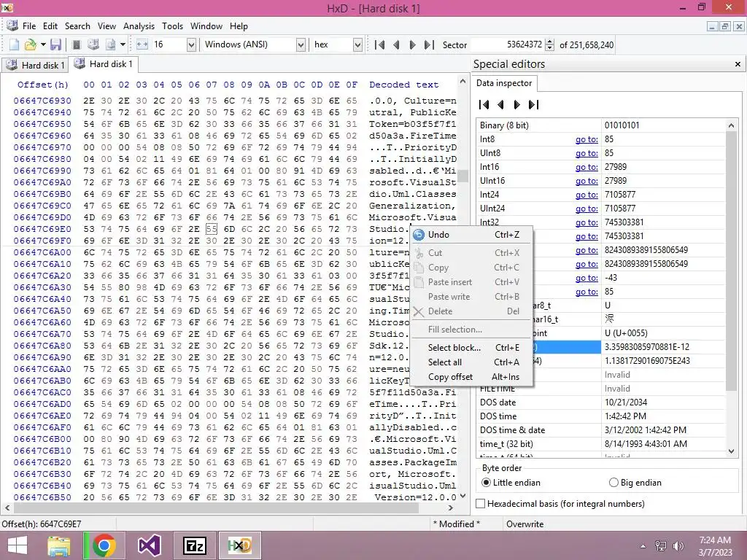Create a new file with New icon
The width and height of the screenshot is (747, 560).
15,44
